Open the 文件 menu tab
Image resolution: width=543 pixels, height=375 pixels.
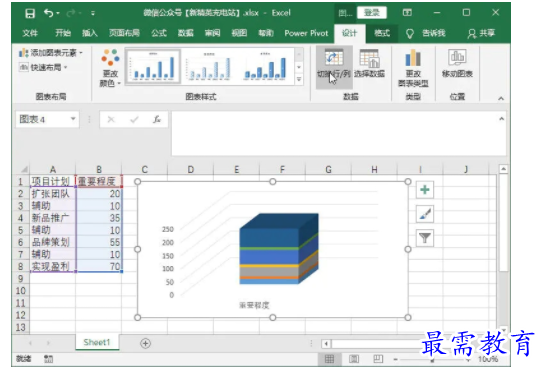point(30,33)
